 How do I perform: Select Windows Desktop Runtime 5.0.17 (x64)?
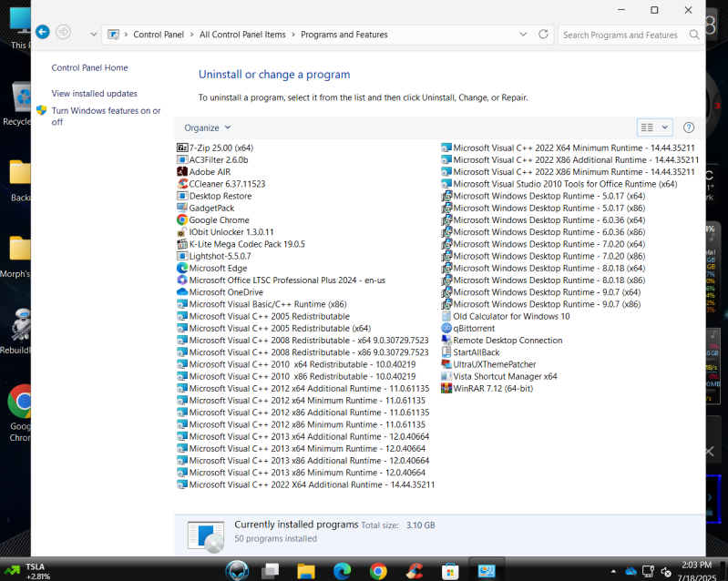coord(543,196)
